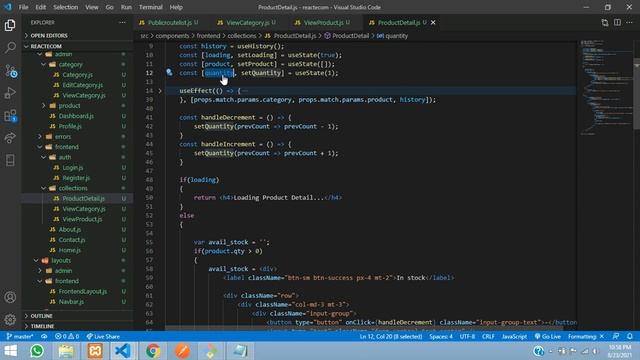The width and height of the screenshot is (640, 360).
Task: Change encoding via UTF-8 status item
Action: 467,336
